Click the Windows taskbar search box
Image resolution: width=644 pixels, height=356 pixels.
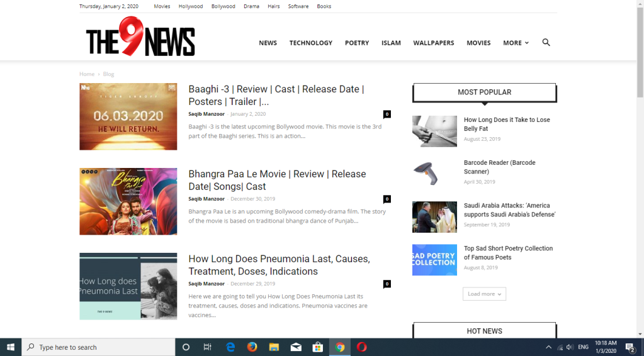[99, 347]
